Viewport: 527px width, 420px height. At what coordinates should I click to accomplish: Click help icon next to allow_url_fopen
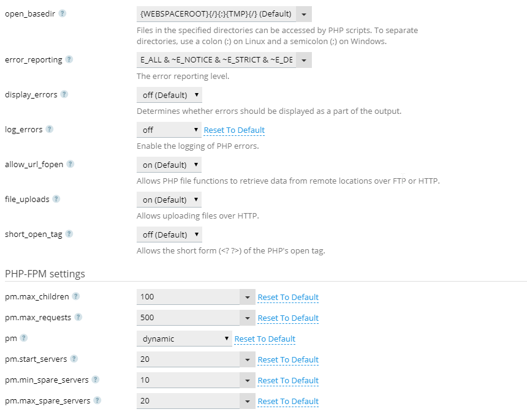(70, 165)
